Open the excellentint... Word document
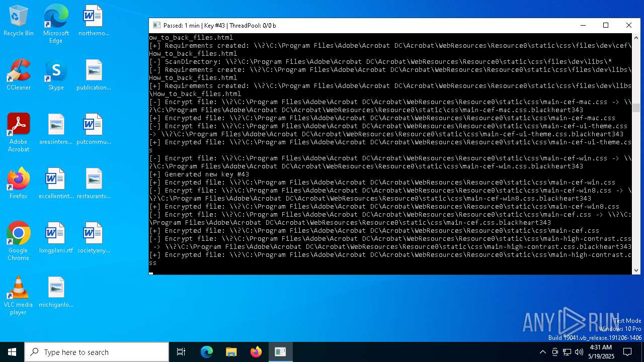The image size is (644, 362). click(56, 184)
